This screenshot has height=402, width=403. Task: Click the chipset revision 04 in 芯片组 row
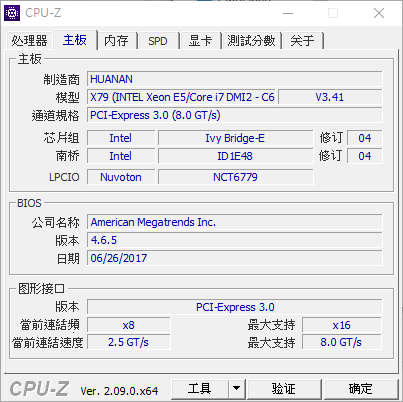pyautogui.click(x=365, y=138)
